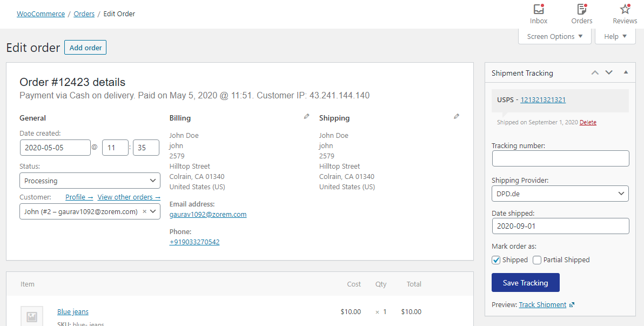
Task: Open the Shipping Provider dropdown
Action: (560, 193)
